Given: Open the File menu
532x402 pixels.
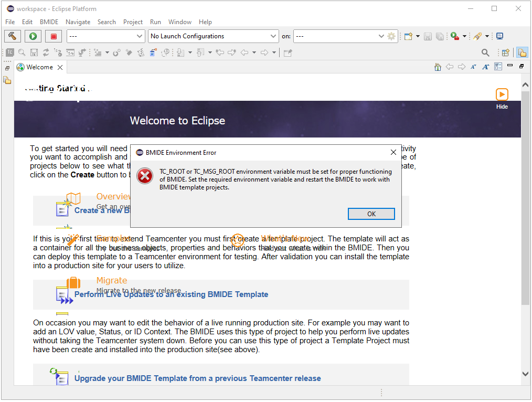Looking at the screenshot, I should 10,22.
